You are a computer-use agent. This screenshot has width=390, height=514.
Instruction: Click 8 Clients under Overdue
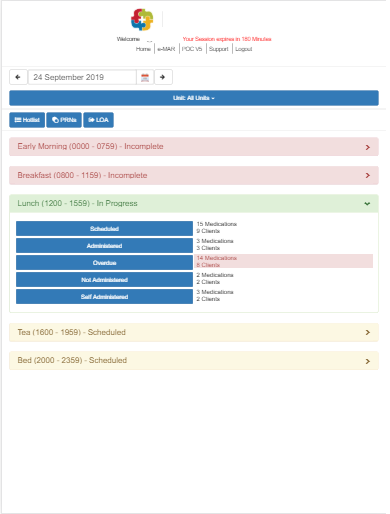click(208, 265)
